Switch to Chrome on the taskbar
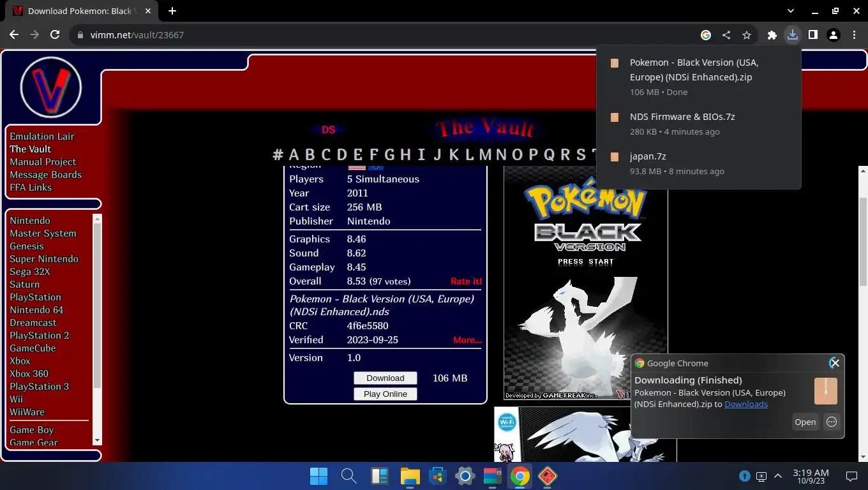 (520, 476)
